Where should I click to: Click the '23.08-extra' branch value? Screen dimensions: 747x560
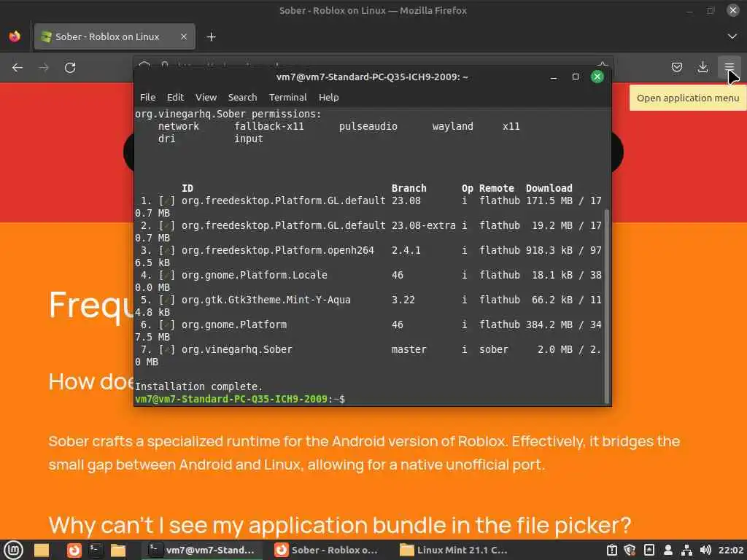coord(424,226)
